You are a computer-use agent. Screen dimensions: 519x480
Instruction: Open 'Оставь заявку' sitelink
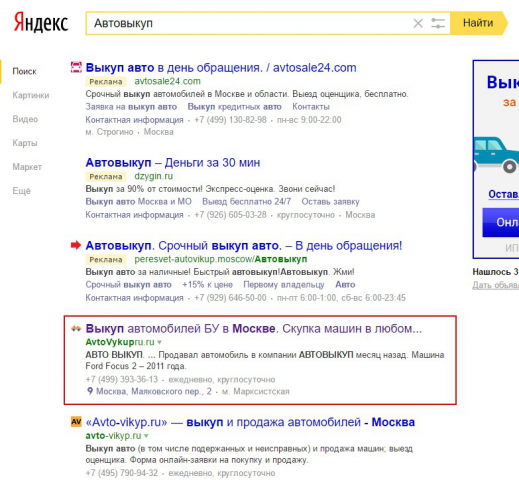(x=330, y=202)
